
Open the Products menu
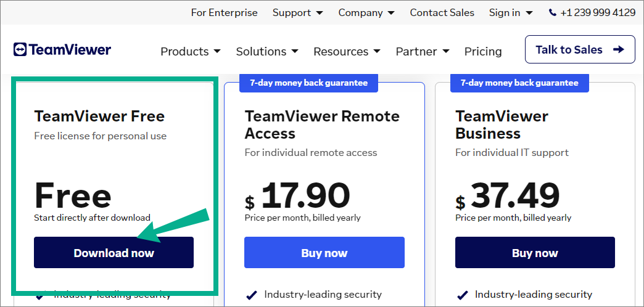pos(190,52)
